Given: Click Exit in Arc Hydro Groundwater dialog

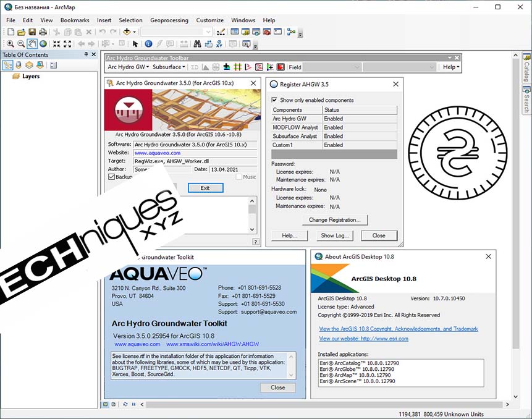Looking at the screenshot, I should [205, 188].
